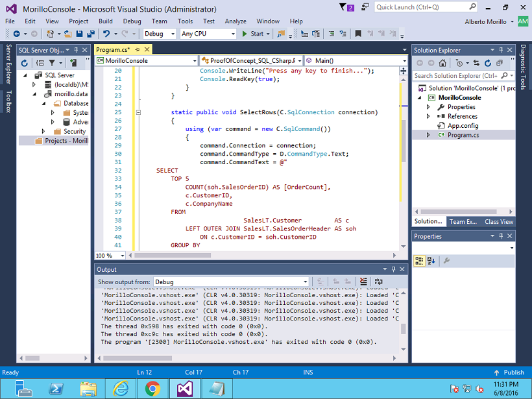Open the Diagnostic Tools side tab

coord(523,67)
